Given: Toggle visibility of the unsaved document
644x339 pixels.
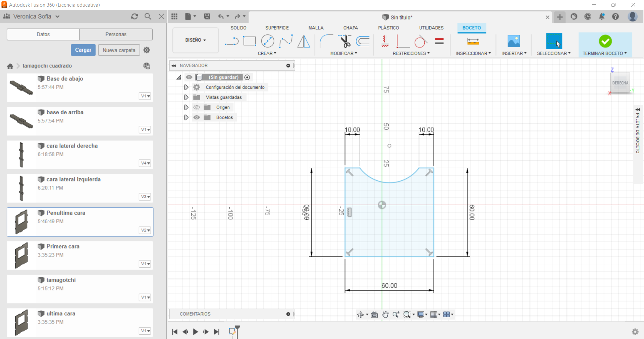Looking at the screenshot, I should point(189,77).
